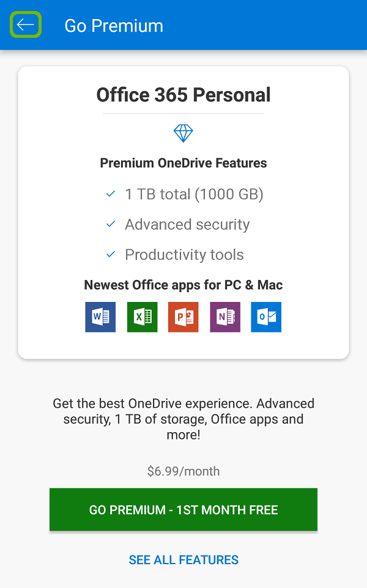The width and height of the screenshot is (367, 588).
Task: Click the Premium OneDrive Features heading
Action: tap(183, 163)
